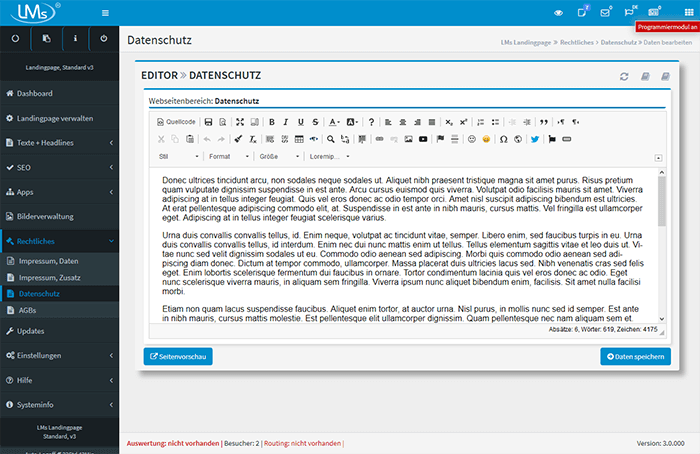Image resolution: width=700 pixels, height=454 pixels.
Task: Toggle superscript formatting
Action: point(463,122)
